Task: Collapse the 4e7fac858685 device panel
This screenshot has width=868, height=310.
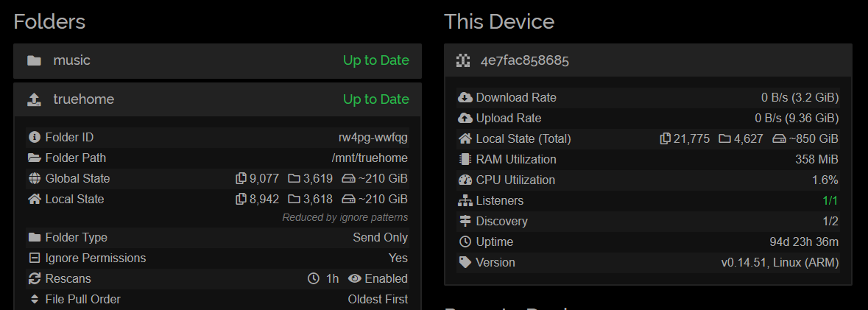Action: coord(648,60)
